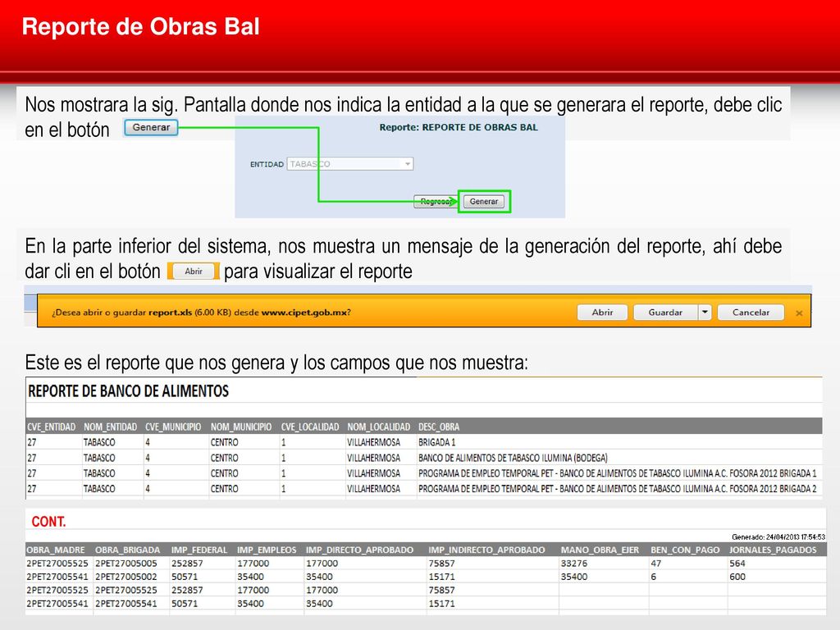Click the IMP_DIRECTO_APROBADO column header
The image size is (840, 630).
click(359, 550)
